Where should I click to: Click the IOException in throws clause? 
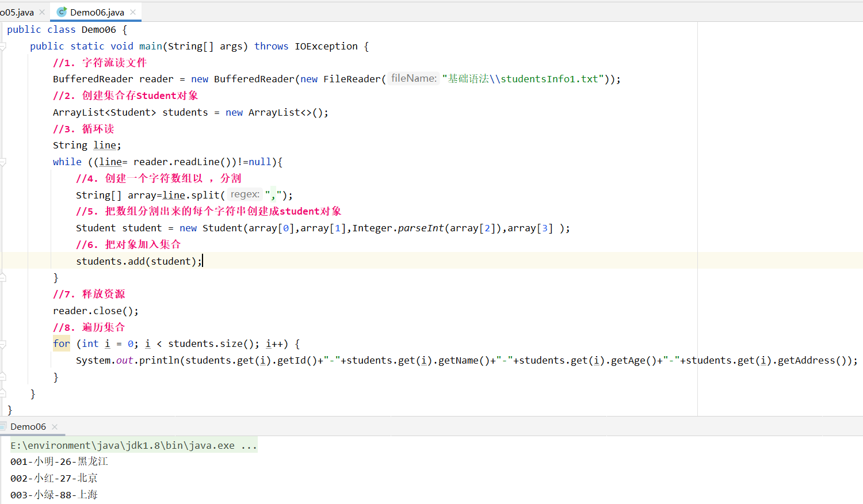click(326, 46)
